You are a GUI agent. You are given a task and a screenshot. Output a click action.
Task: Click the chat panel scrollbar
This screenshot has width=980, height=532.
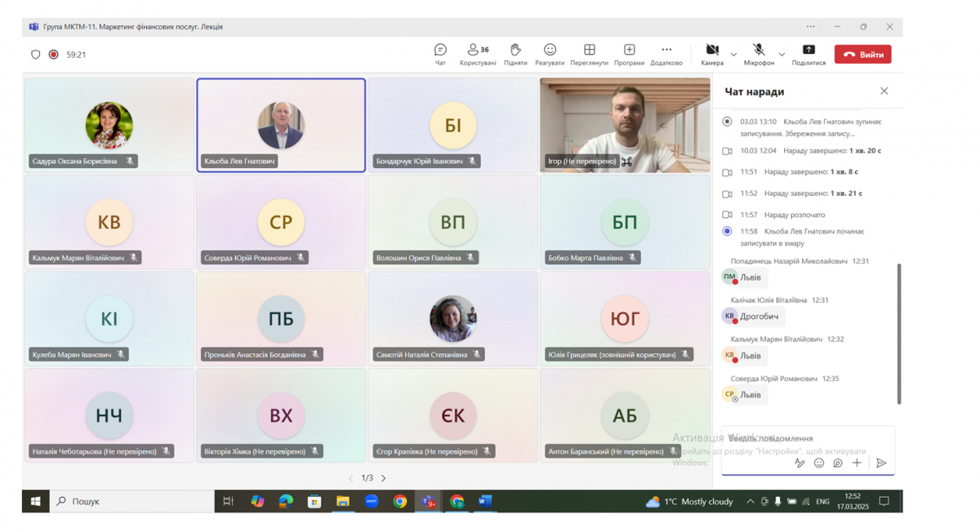click(899, 333)
